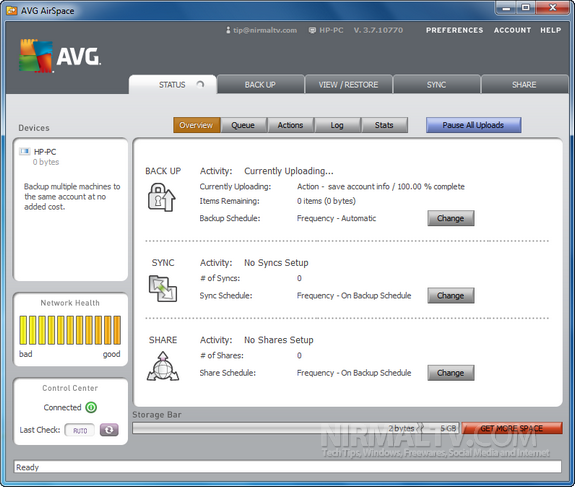This screenshot has height=487, width=575.
Task: Open the SHARE tab
Action: coord(524,85)
